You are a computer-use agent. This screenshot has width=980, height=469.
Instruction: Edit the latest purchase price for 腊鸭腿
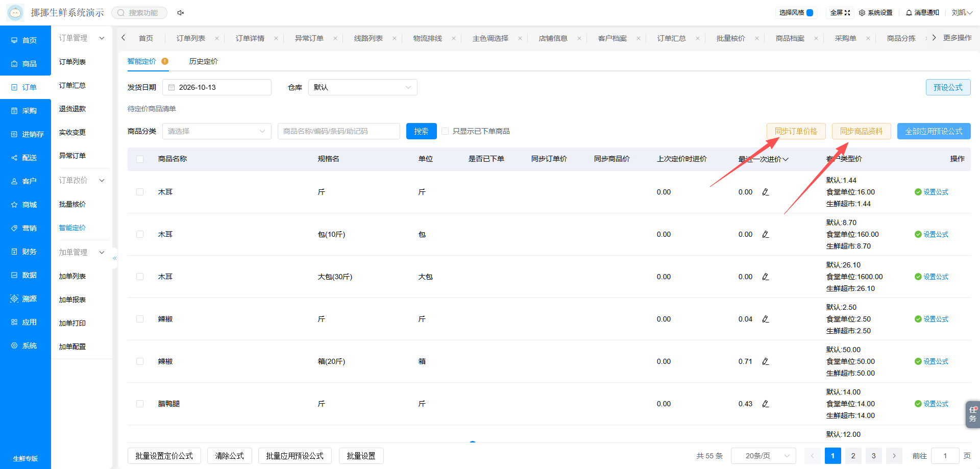click(766, 404)
